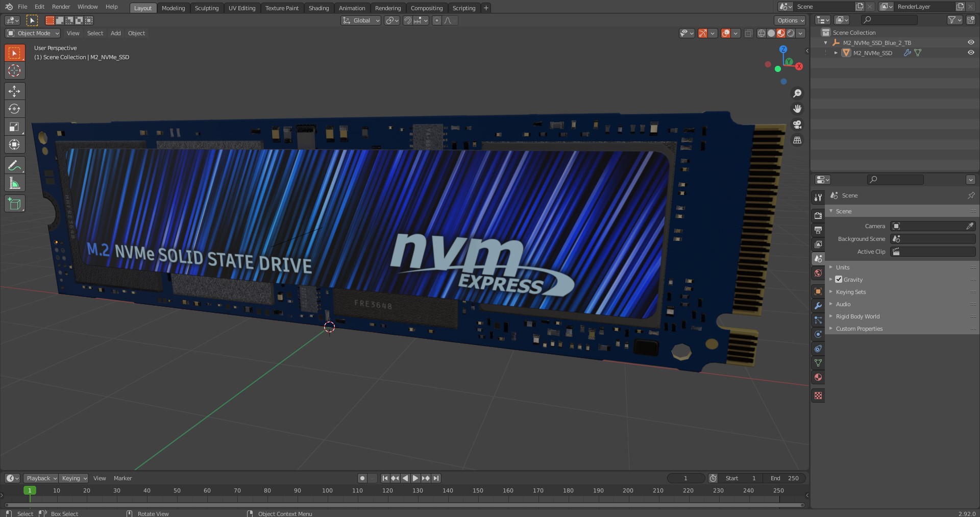Open the viewport Add menu
Viewport: 980px width, 517px height.
116,33
